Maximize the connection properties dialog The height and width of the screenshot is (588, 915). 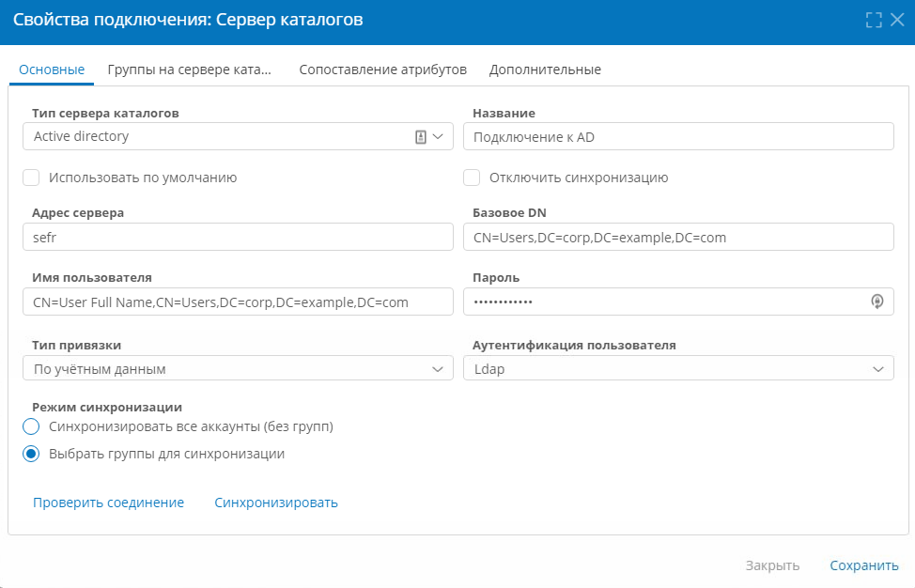point(873,20)
